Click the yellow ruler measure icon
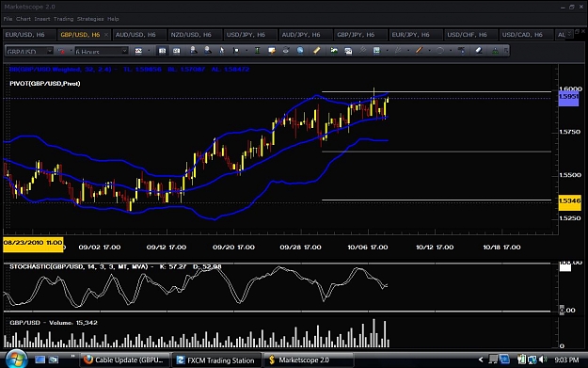 coord(317,50)
